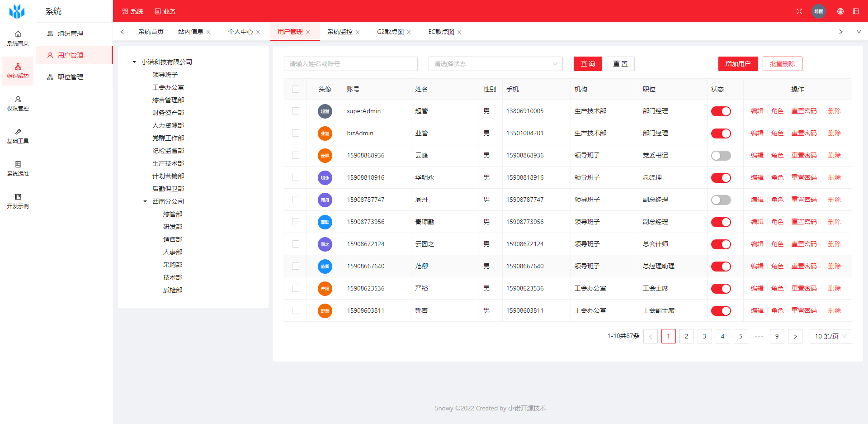Open the 系统首页 sidebar icon

(18, 38)
